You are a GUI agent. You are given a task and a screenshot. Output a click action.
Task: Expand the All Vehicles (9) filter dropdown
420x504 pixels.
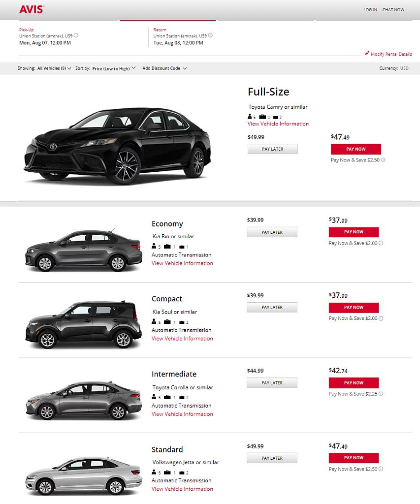[54, 68]
